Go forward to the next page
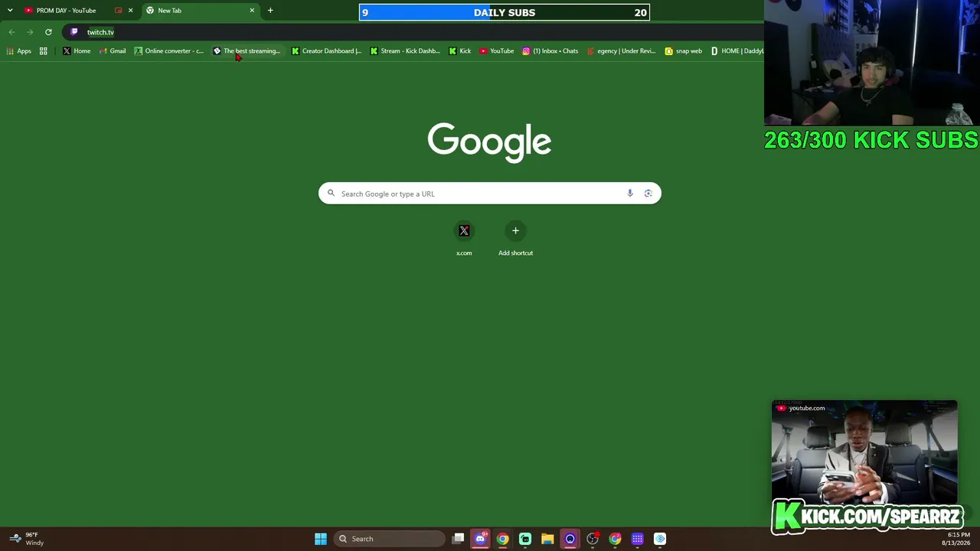Image resolution: width=980 pixels, height=551 pixels. coord(30,32)
